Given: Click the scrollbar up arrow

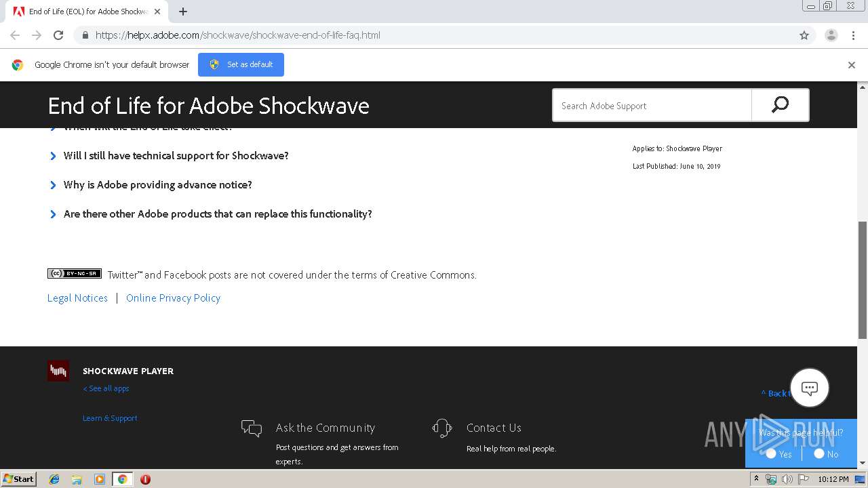Looking at the screenshot, I should coord(863,87).
